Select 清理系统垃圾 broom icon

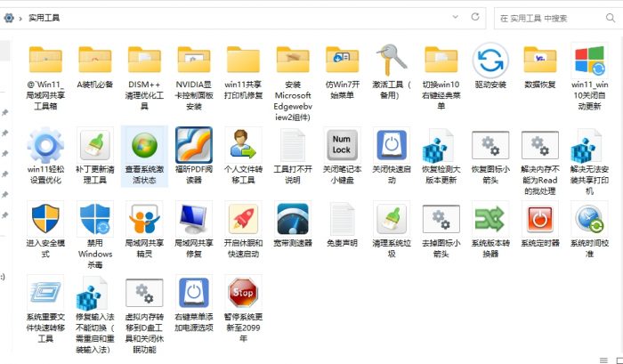pyautogui.click(x=392, y=219)
